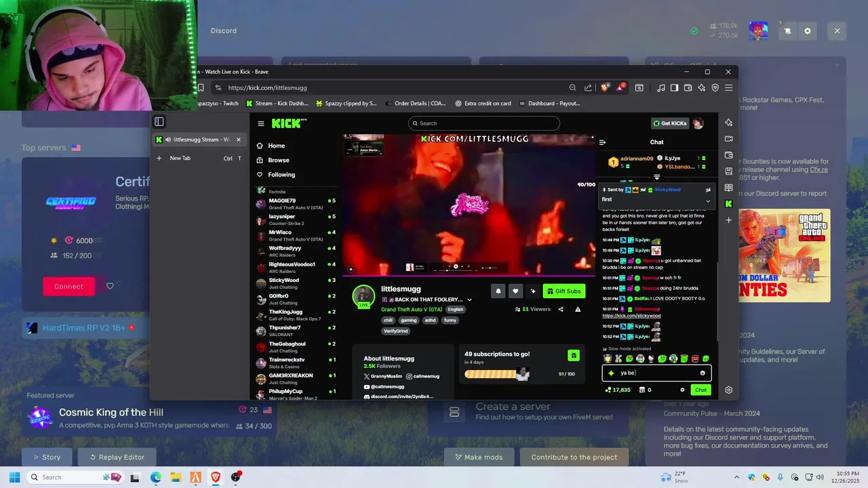
Task: Click the Gift Subs button
Action: 564,291
